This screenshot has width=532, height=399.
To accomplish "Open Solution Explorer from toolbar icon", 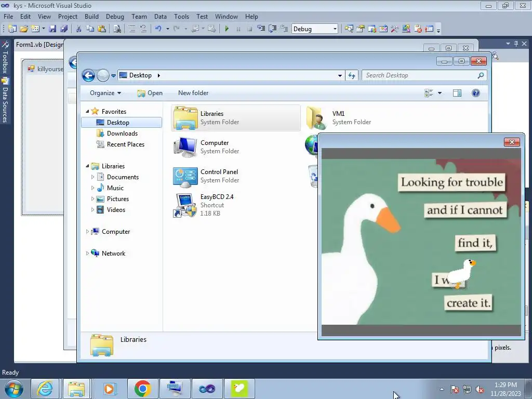I will (349, 29).
